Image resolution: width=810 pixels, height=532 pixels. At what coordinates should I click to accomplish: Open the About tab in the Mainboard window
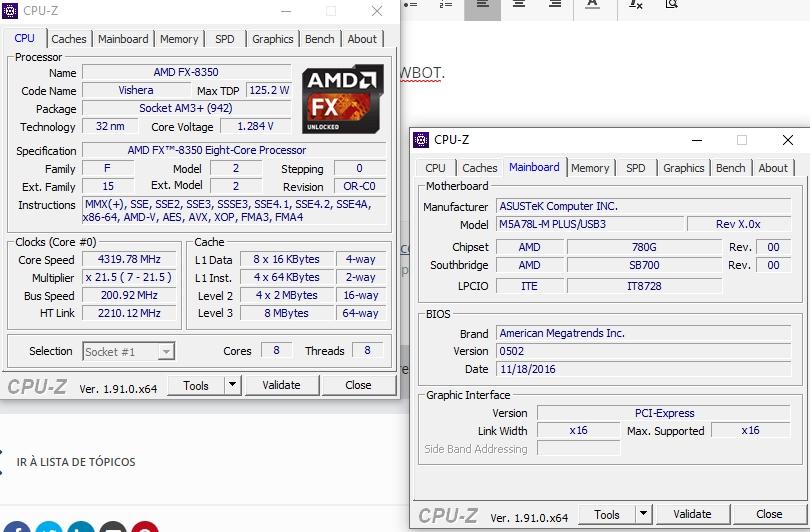[773, 168]
